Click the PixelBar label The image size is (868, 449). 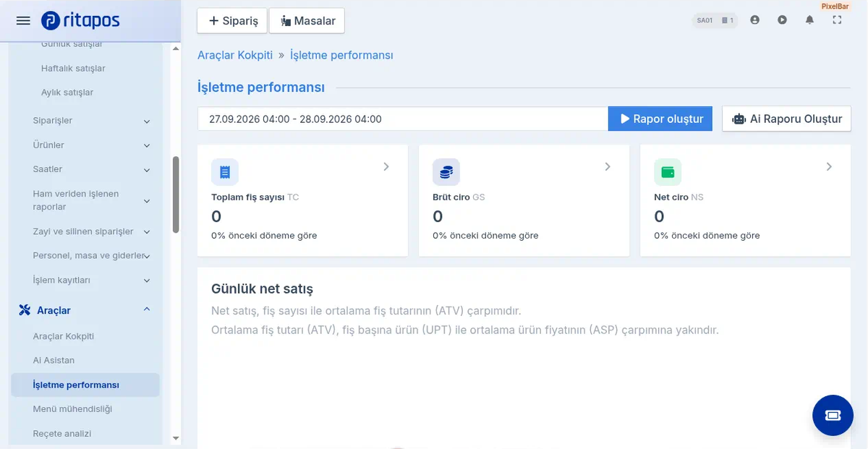pos(835,6)
